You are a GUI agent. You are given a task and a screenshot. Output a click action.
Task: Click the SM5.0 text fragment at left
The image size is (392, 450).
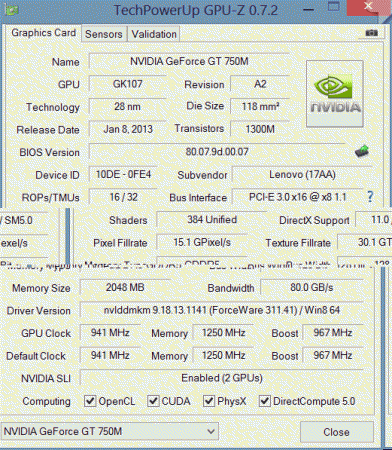17,220
